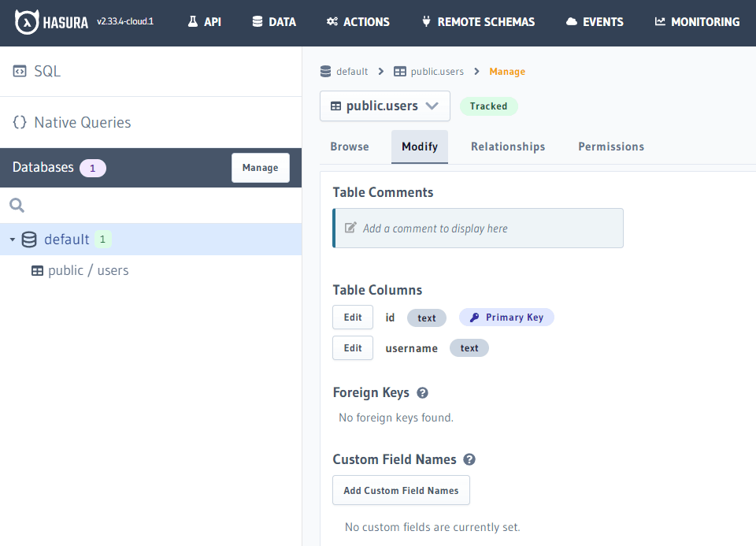Viewport: 756px width, 546px height.
Task: Click the public.users breadcrumb link
Action: coord(437,72)
